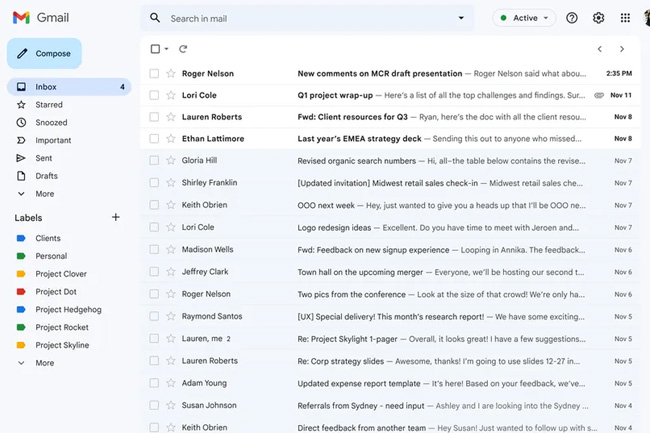The width and height of the screenshot is (650, 433).
Task: Star the Ethan Lattimore email
Action: click(x=171, y=138)
